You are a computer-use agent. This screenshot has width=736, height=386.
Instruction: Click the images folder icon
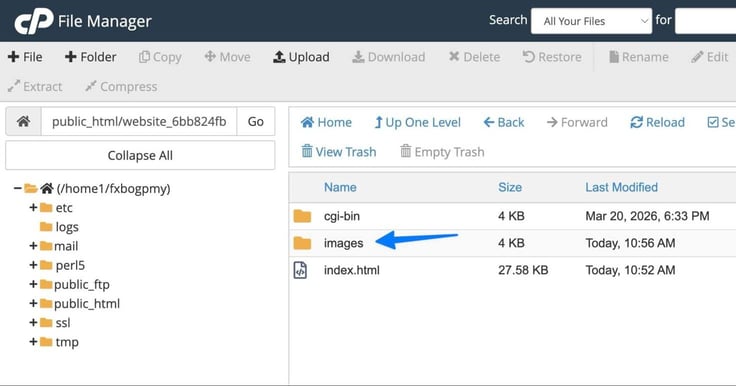pos(302,243)
